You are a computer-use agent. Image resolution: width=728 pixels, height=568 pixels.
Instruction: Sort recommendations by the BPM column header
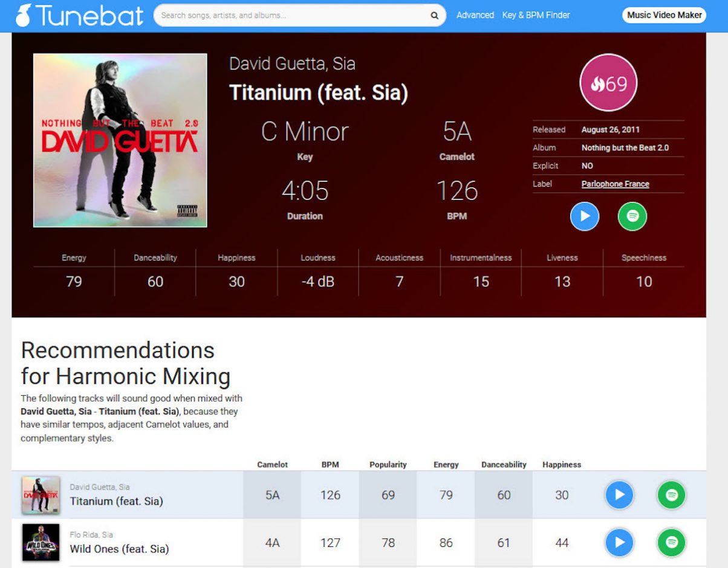click(x=330, y=465)
